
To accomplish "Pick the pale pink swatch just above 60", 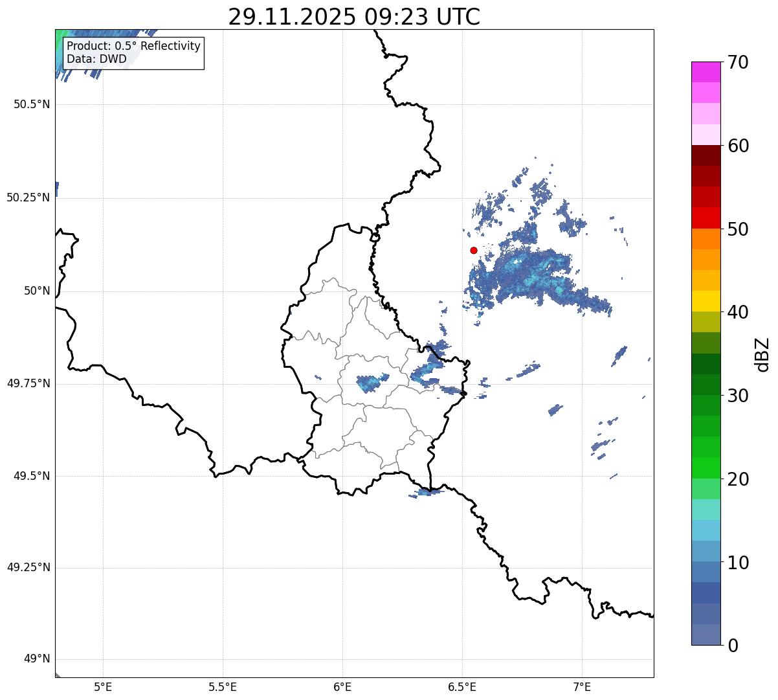I will [x=706, y=135].
